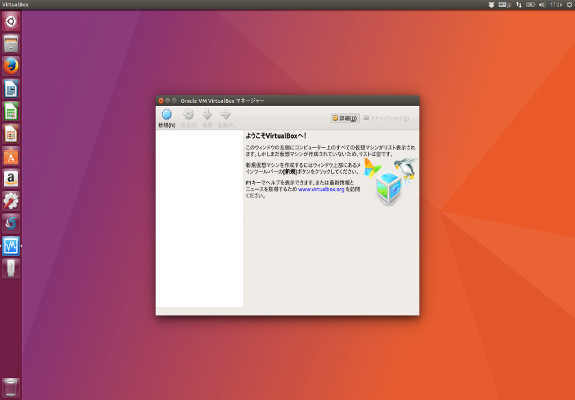Click the ようこそVirtualBoxへ! heading
This screenshot has width=575, height=400.
coord(276,136)
